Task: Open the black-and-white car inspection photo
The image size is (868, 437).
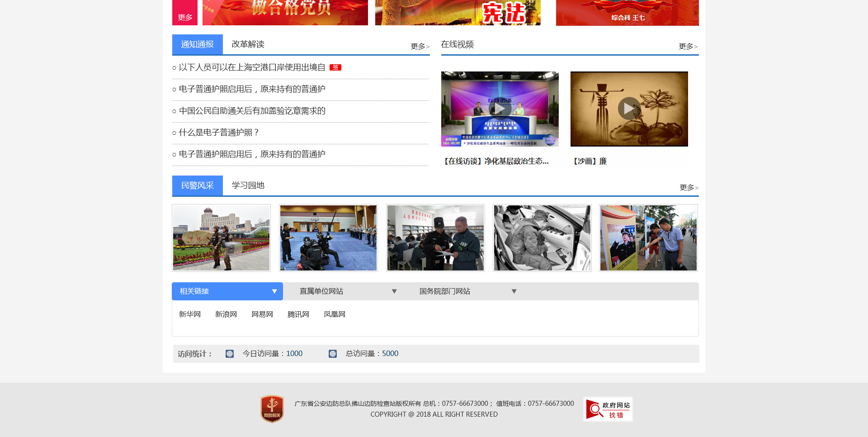Action: [542, 238]
